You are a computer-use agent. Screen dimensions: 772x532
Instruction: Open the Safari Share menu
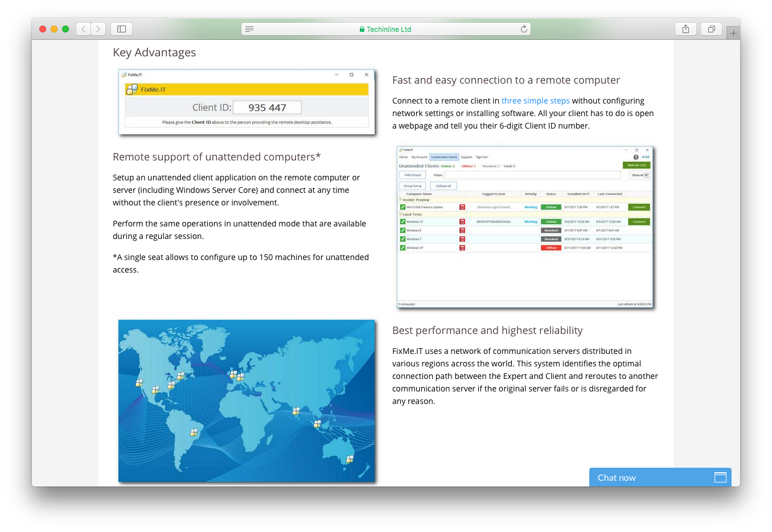[685, 29]
